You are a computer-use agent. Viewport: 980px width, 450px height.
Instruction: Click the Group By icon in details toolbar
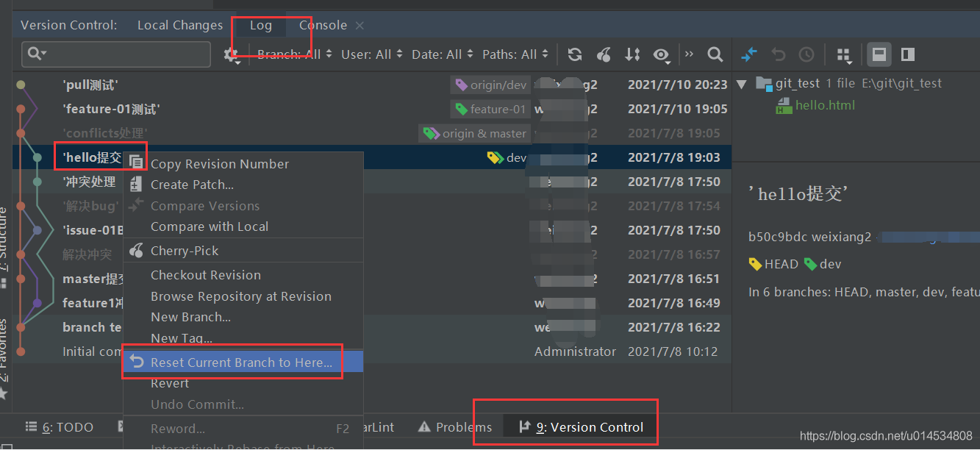pyautogui.click(x=844, y=54)
